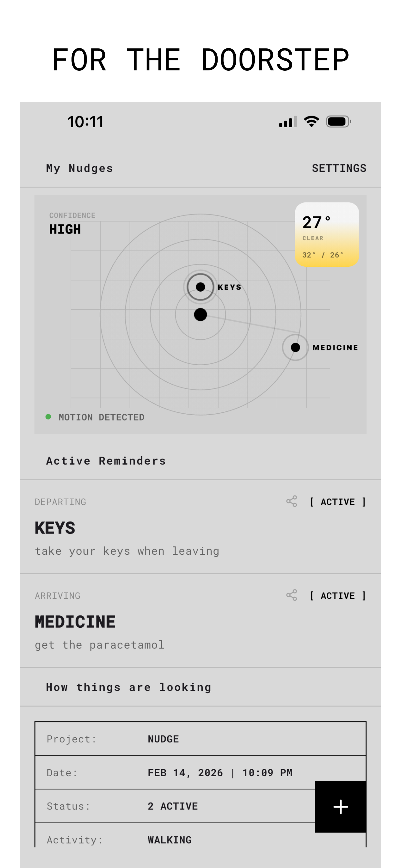
Task: Open the share icon on KEYS reminder
Action: [x=292, y=502]
